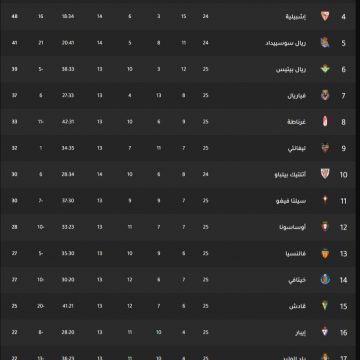Click the 48 points value for Sevilla
360x360 pixels.
pos(14,16)
